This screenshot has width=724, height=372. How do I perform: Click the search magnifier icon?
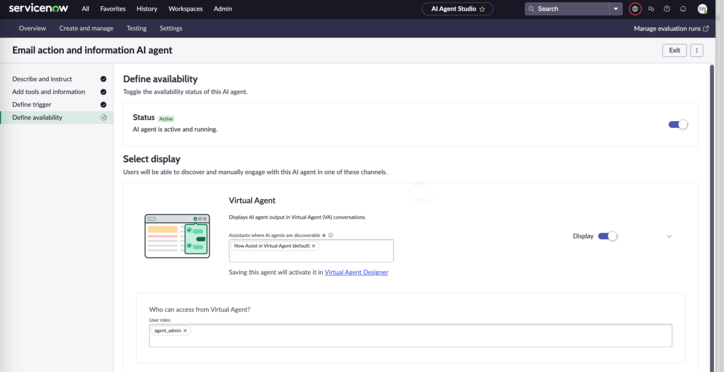(531, 9)
